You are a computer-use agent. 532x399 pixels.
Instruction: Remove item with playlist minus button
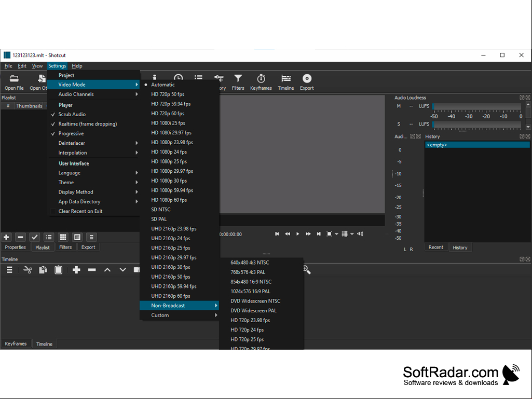pyautogui.click(x=20, y=237)
